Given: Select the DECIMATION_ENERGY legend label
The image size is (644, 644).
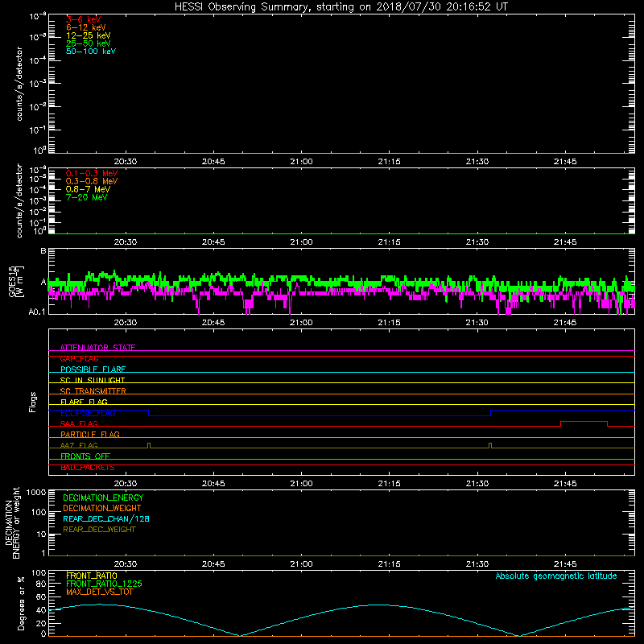Looking at the screenshot, I should [x=103, y=497].
